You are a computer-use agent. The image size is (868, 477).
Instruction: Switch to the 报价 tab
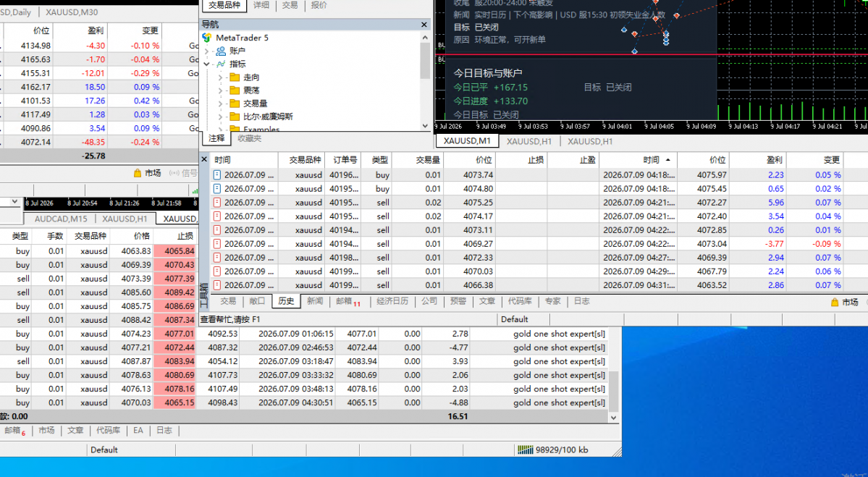tap(319, 5)
